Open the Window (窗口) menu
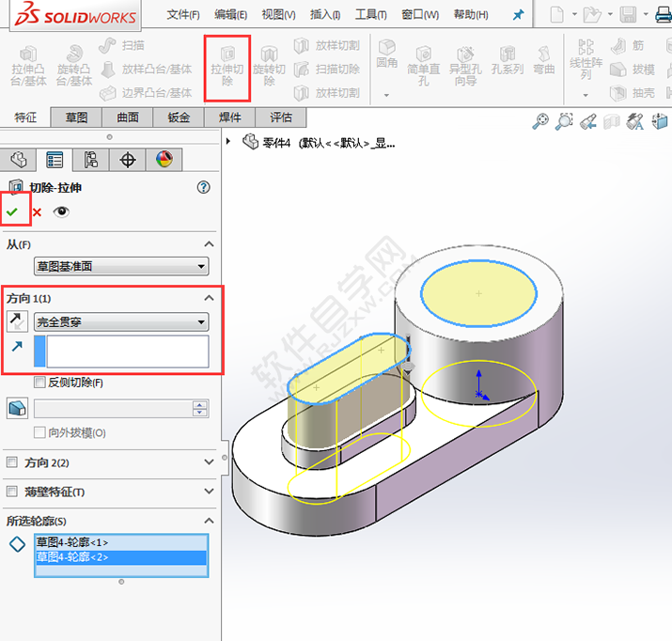The image size is (672, 641). [420, 15]
